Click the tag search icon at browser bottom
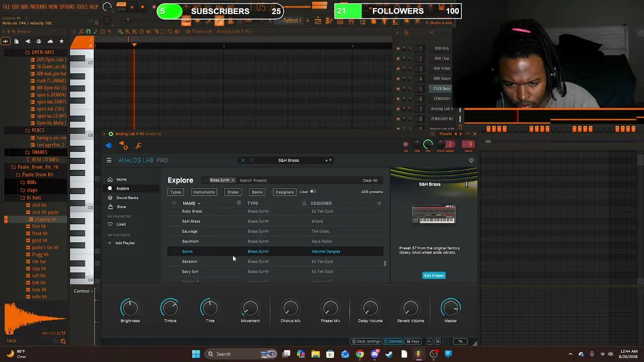This screenshot has width=644, height=362. pyautogui.click(x=63, y=341)
